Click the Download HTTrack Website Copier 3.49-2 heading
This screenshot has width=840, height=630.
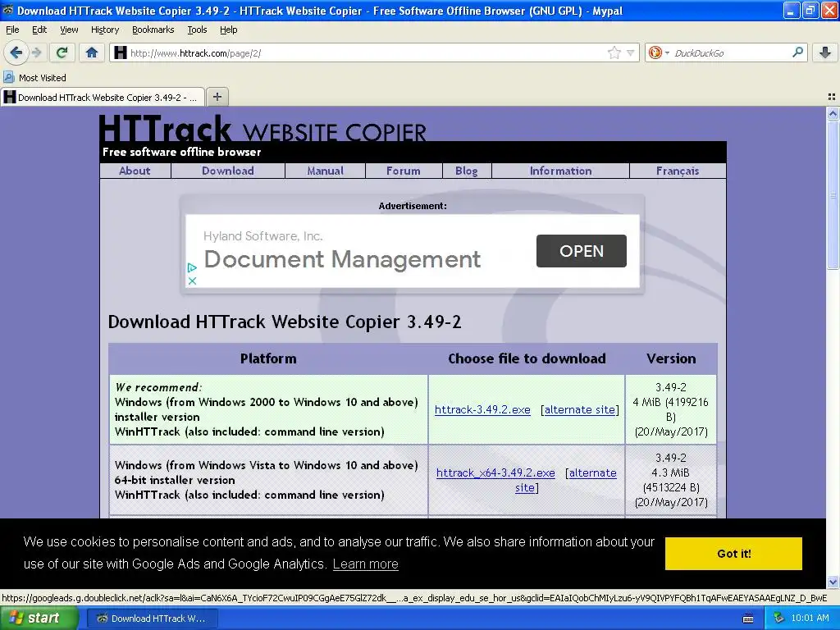tap(285, 322)
